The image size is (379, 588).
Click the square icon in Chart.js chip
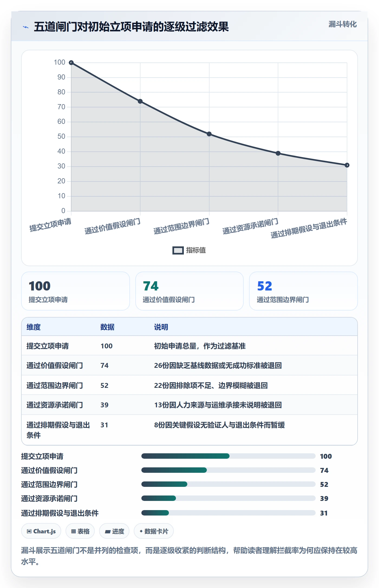(29, 531)
